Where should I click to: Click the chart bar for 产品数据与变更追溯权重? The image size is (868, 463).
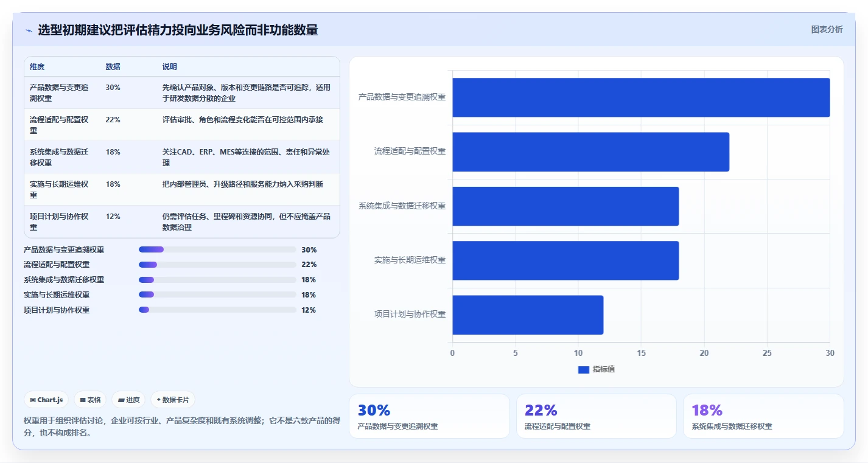[x=641, y=97]
